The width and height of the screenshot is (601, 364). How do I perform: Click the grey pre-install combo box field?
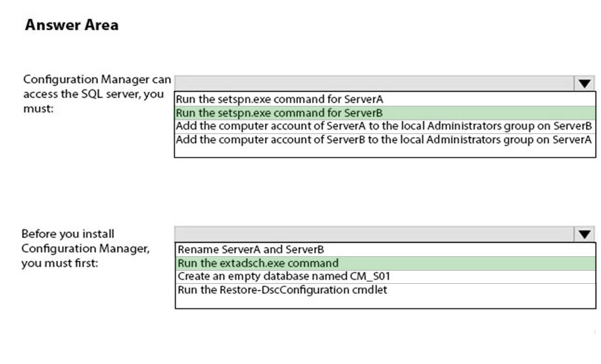pyautogui.click(x=374, y=234)
